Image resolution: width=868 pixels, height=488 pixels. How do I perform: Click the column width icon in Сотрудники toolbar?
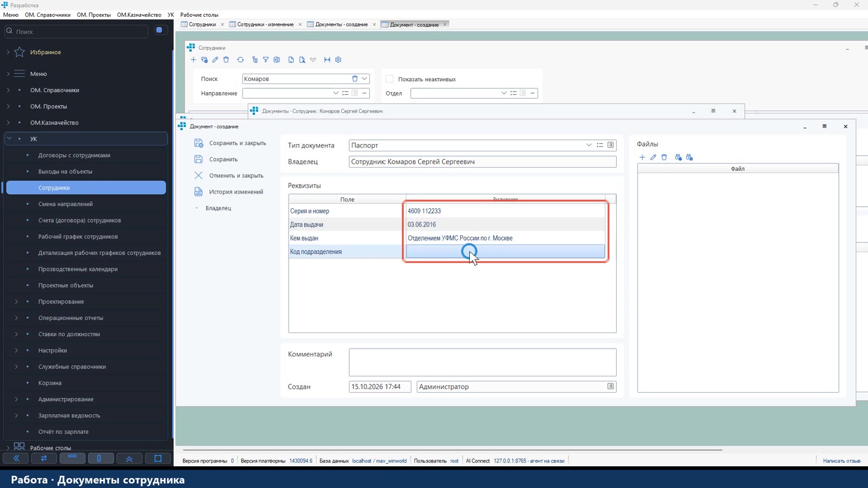click(327, 60)
